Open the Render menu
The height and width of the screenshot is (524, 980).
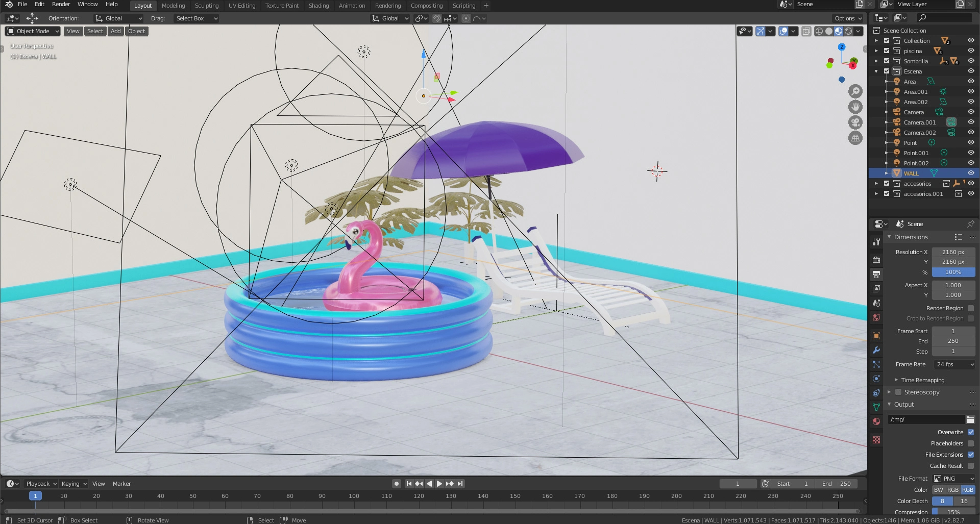tap(61, 5)
